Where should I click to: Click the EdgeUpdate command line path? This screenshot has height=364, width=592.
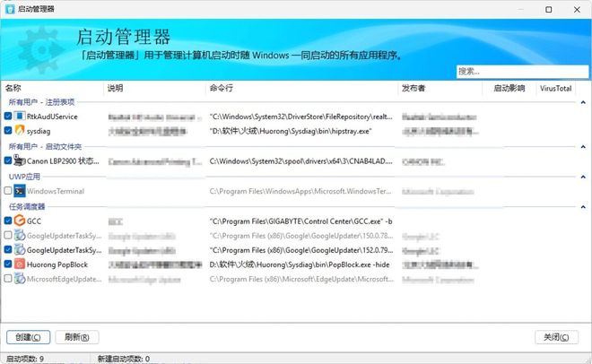click(x=301, y=279)
